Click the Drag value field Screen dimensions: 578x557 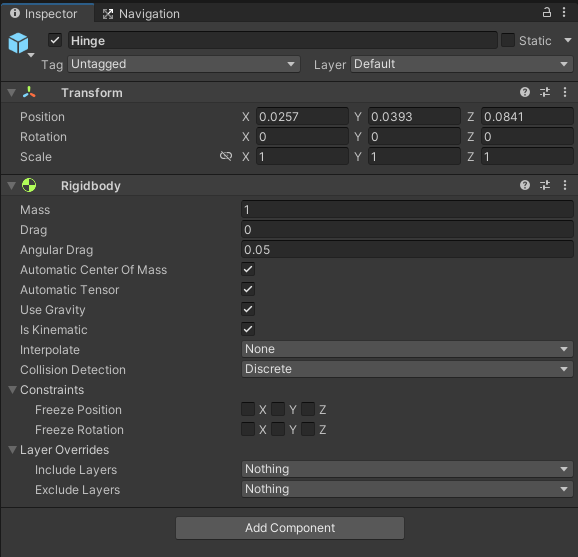coord(407,229)
